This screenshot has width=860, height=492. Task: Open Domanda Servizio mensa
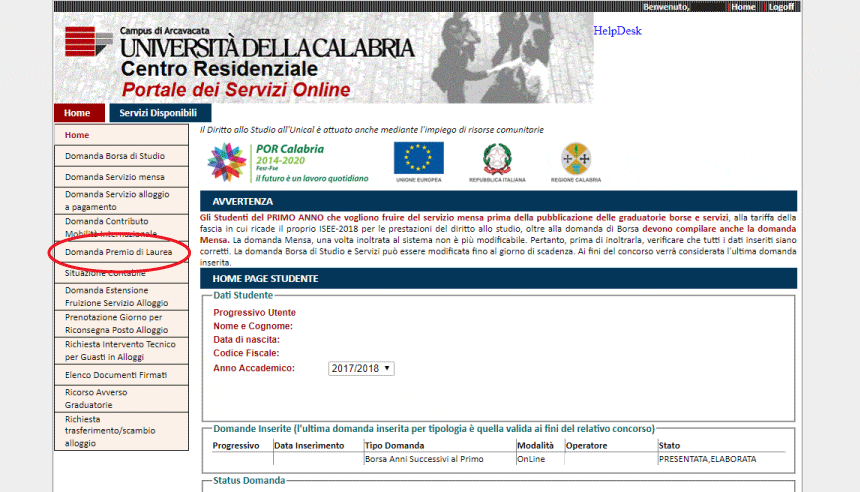coord(121,177)
